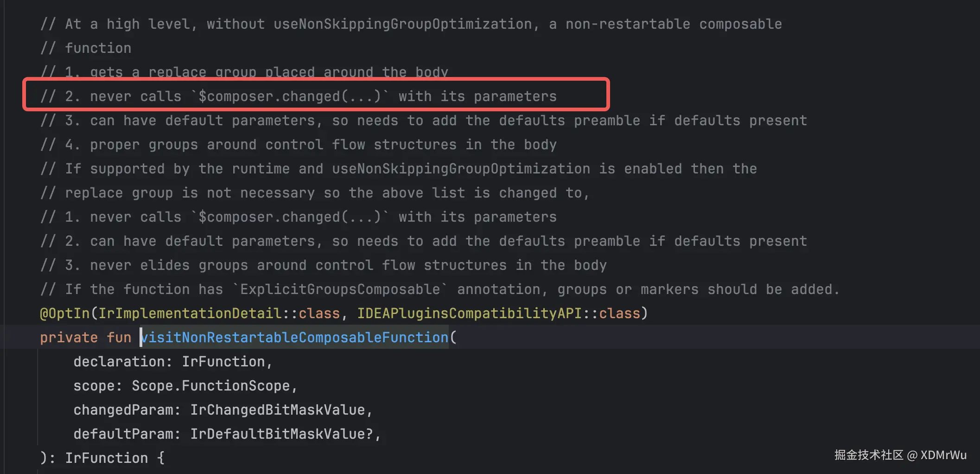The width and height of the screenshot is (980, 474).
Task: Click IrDefaultBitMaskValue? type name
Action: click(281, 434)
